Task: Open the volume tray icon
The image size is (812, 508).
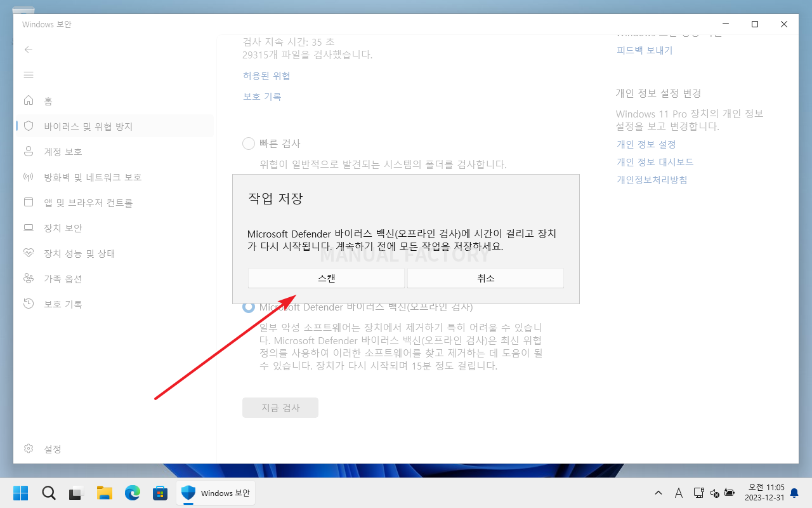Action: [x=714, y=493]
